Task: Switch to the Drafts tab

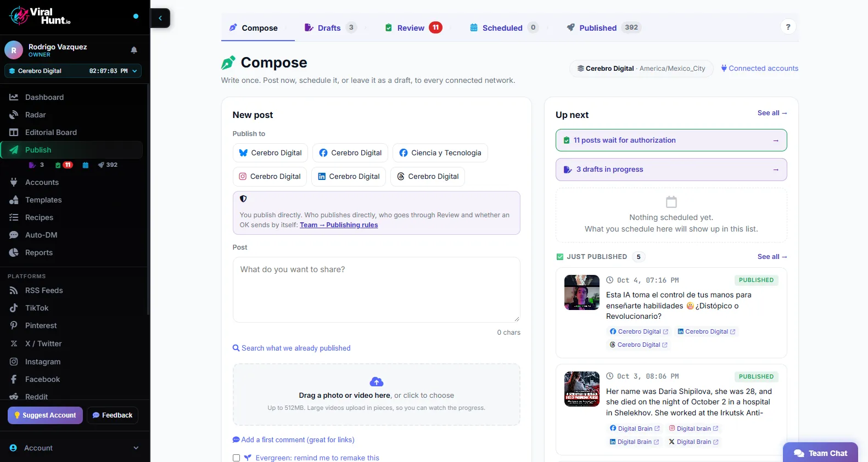Action: click(x=331, y=27)
